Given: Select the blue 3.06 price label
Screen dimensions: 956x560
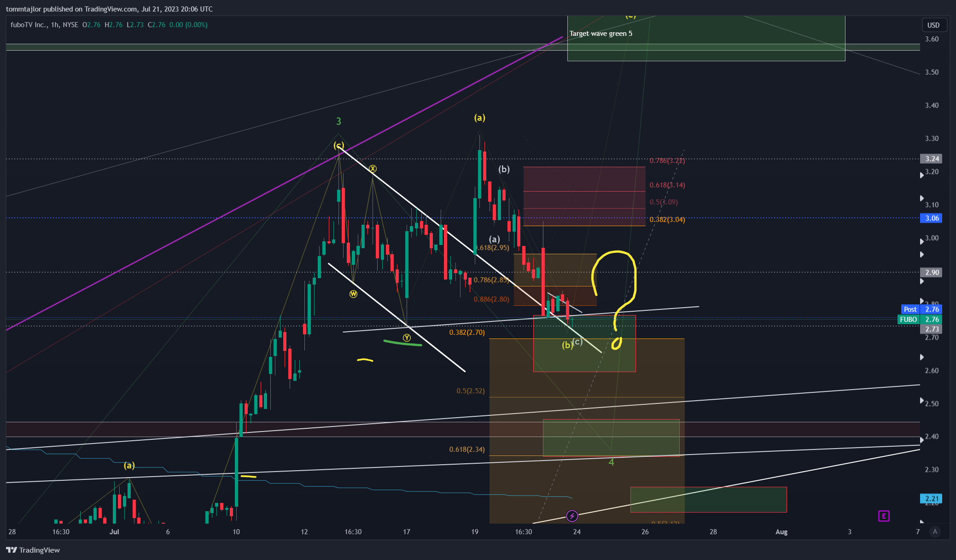Looking at the screenshot, I should [931, 218].
